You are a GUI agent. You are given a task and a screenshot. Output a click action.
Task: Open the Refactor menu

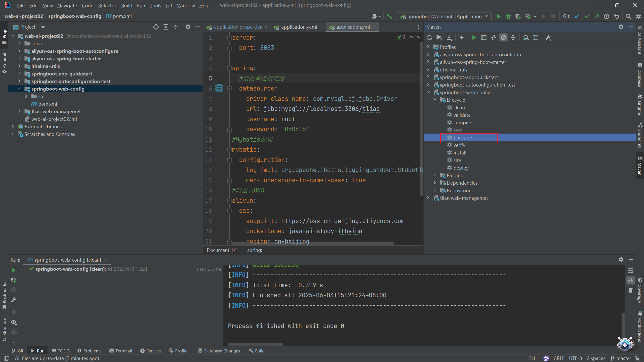pos(107,5)
